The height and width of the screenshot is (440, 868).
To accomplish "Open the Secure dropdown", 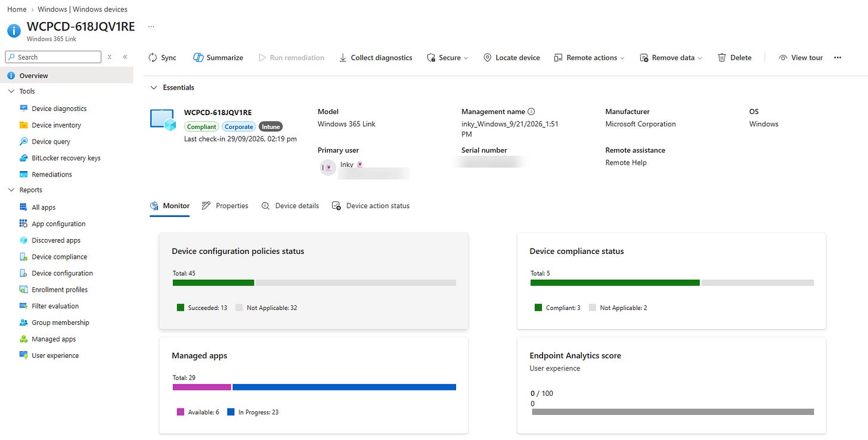I will [x=448, y=58].
